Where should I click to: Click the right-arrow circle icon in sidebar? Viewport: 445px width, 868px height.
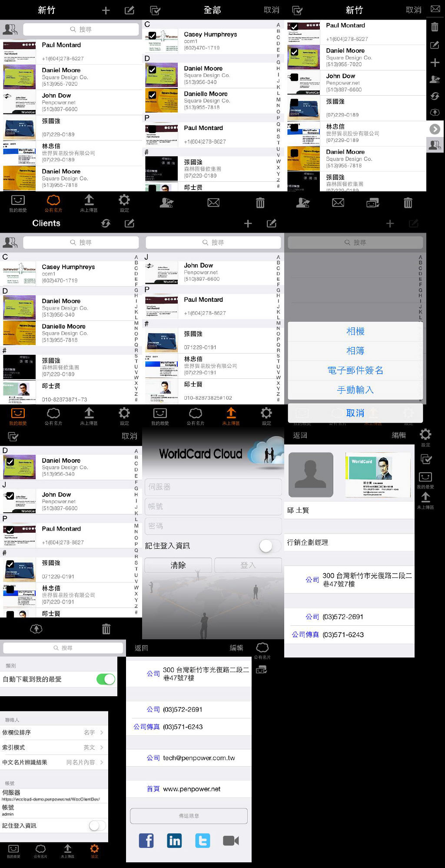[435, 129]
